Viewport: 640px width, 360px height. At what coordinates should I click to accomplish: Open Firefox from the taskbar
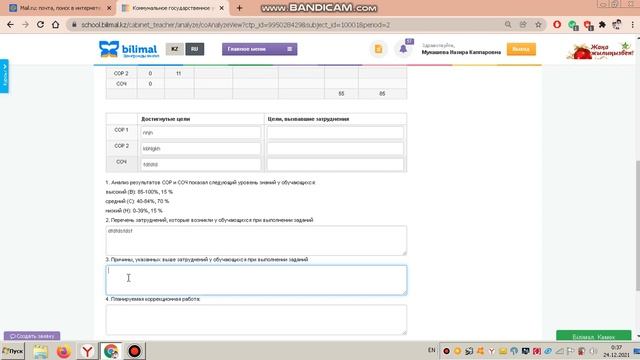(x=63, y=351)
